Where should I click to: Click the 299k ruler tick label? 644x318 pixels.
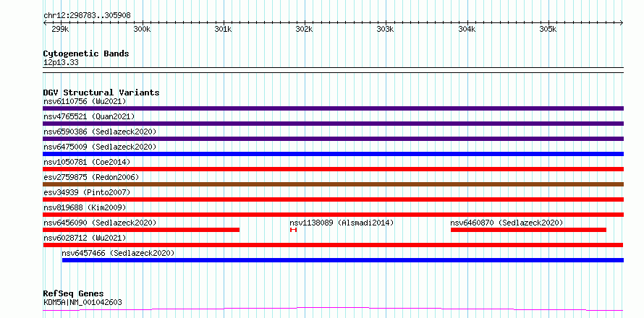[60, 29]
